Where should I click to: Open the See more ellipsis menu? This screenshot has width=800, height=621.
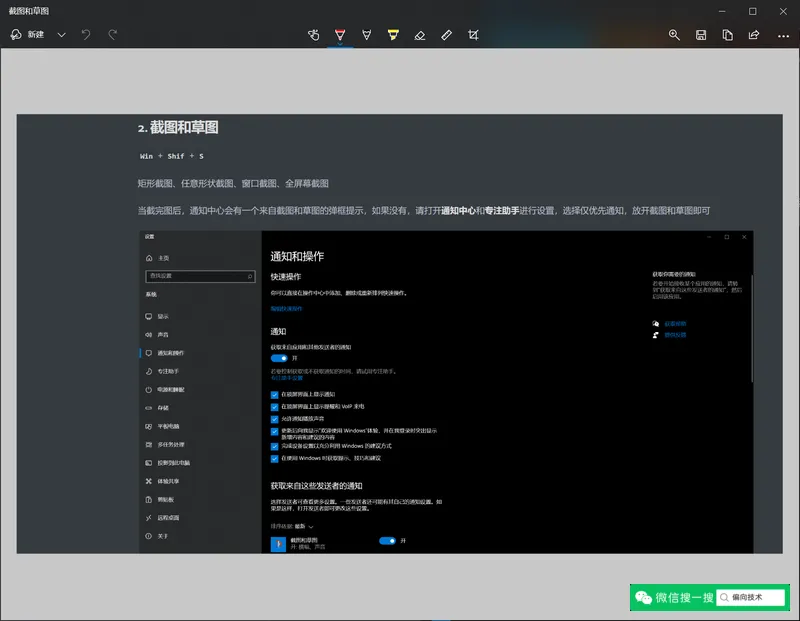783,36
